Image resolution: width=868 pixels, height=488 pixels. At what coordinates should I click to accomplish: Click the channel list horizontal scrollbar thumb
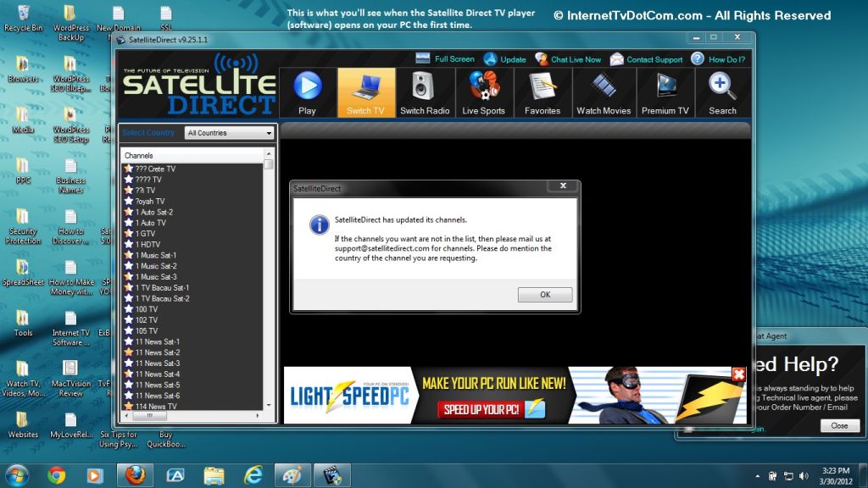coord(149,415)
